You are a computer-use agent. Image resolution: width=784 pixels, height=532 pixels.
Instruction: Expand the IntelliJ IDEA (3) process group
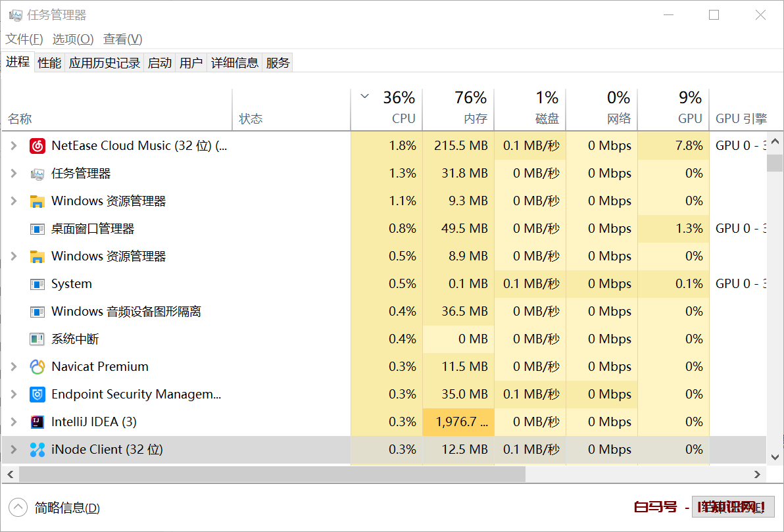pos(12,422)
